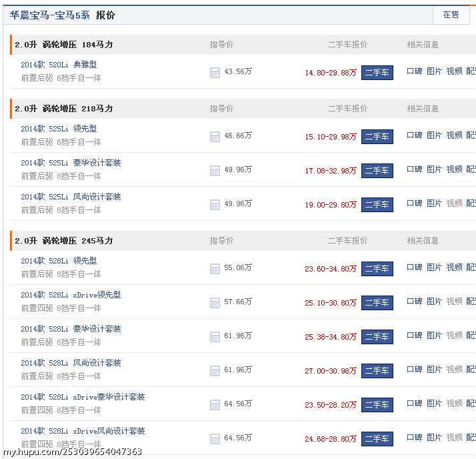
Task: Open price calculator for 528Li 风尚设计套装 row
Action: [215, 371]
